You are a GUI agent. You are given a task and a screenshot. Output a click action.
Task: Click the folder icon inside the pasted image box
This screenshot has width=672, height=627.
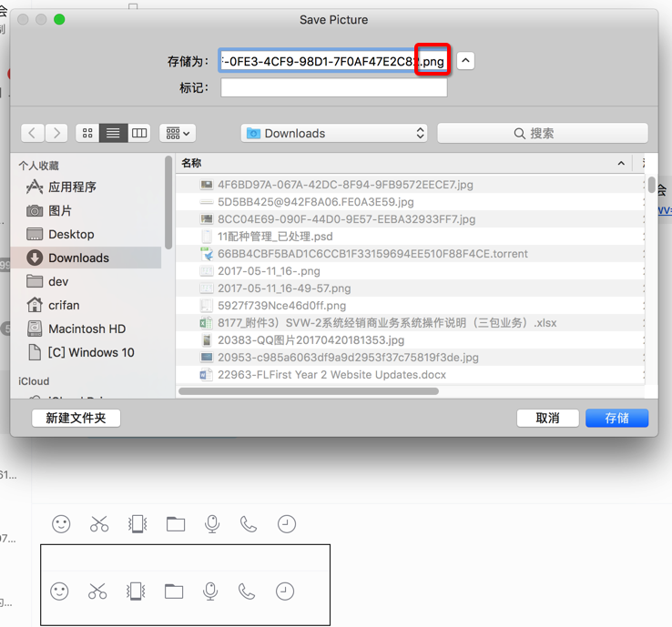174,592
